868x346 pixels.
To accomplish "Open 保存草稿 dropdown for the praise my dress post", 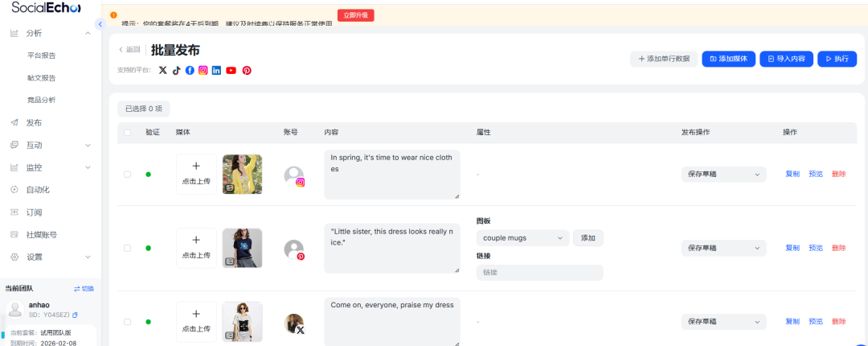I will click(723, 322).
